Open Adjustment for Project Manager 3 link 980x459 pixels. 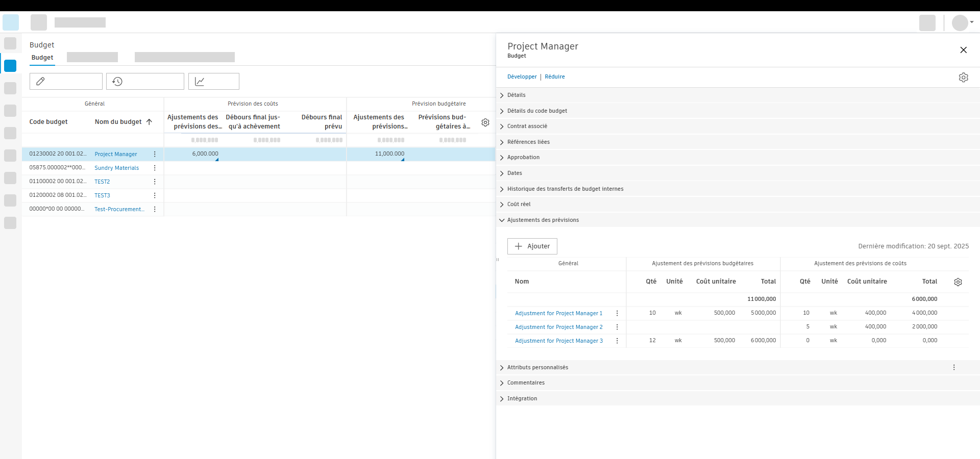point(559,341)
